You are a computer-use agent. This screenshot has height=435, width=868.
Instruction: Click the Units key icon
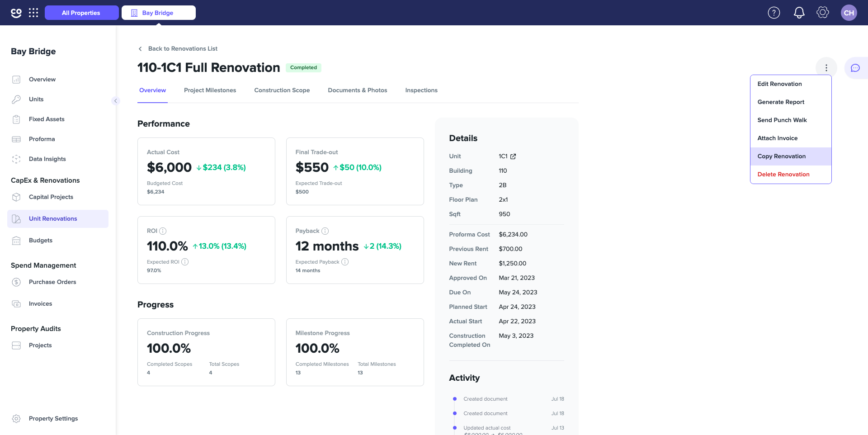pos(16,99)
